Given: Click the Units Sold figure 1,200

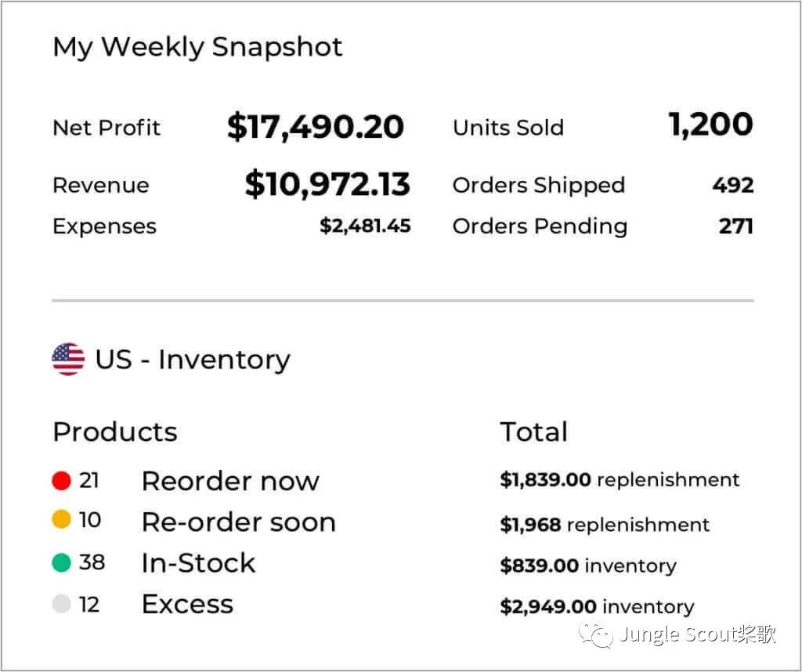Looking at the screenshot, I should point(710,125).
